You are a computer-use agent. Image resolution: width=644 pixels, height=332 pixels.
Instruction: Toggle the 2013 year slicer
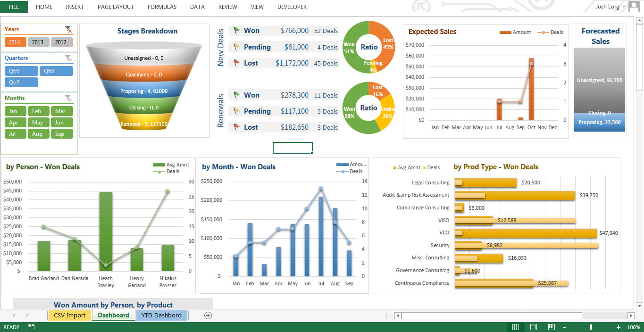pyautogui.click(x=38, y=42)
